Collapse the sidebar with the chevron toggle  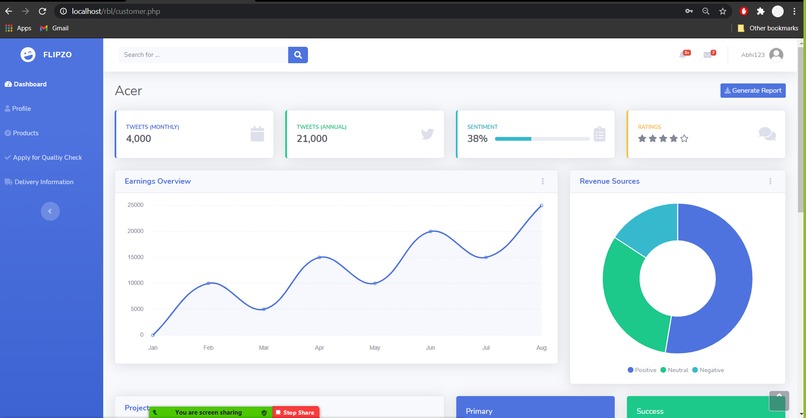tap(50, 211)
